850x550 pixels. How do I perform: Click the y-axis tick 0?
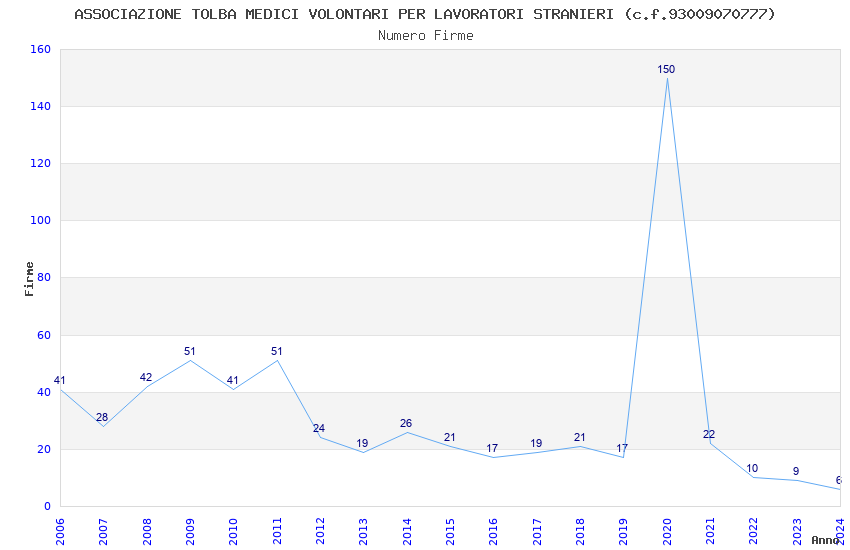pos(48,507)
